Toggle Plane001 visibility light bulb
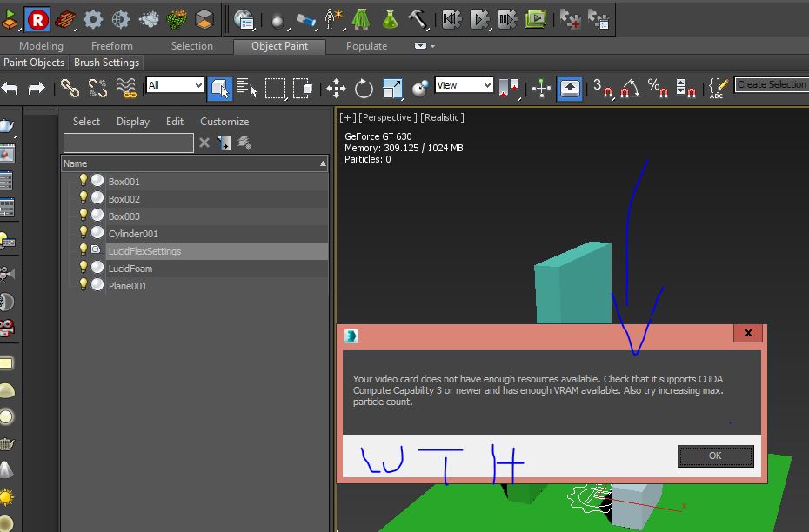Image resolution: width=809 pixels, height=532 pixels. (84, 285)
